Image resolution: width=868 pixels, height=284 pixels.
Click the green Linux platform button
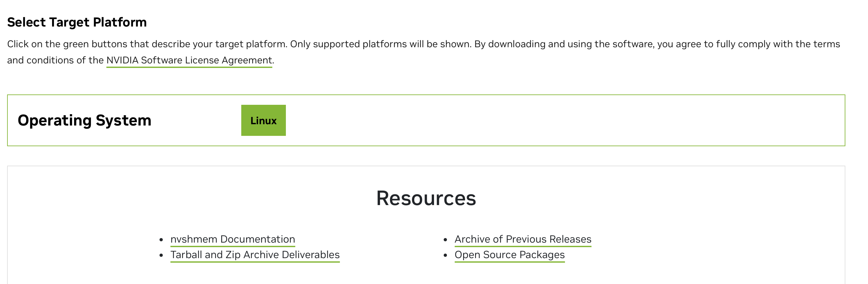click(x=263, y=120)
